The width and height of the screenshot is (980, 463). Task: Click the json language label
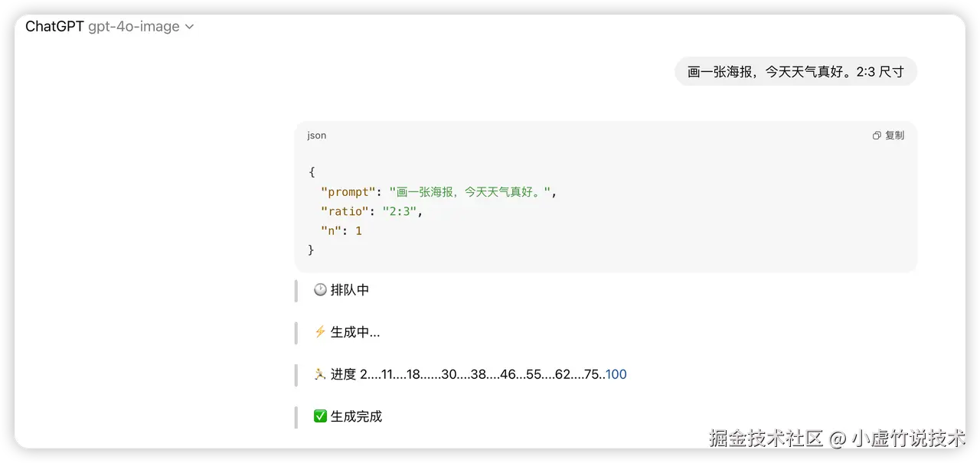tap(317, 135)
